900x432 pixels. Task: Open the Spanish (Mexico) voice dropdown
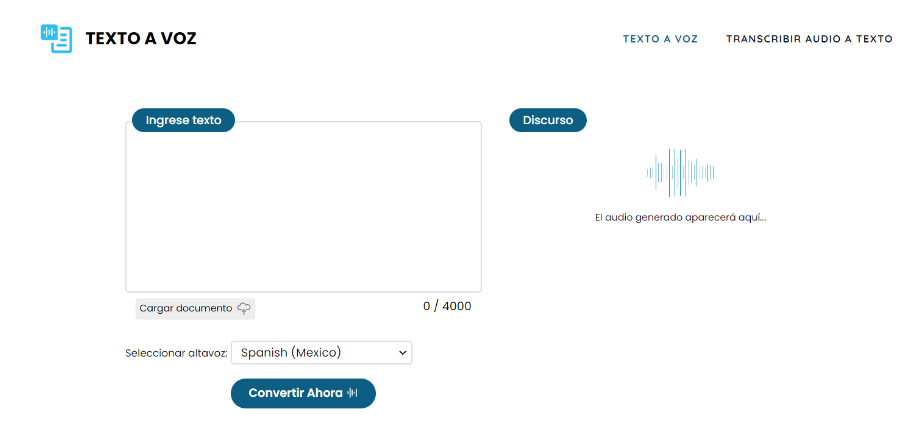pos(320,353)
